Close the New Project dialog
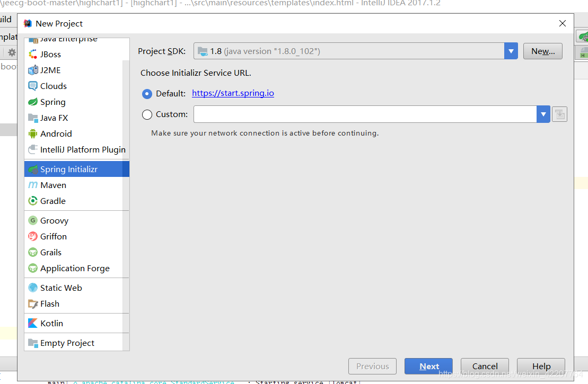 click(562, 24)
